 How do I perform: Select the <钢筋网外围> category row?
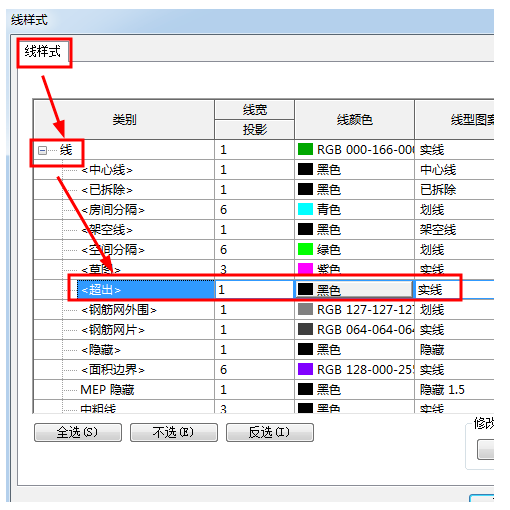coord(119,310)
